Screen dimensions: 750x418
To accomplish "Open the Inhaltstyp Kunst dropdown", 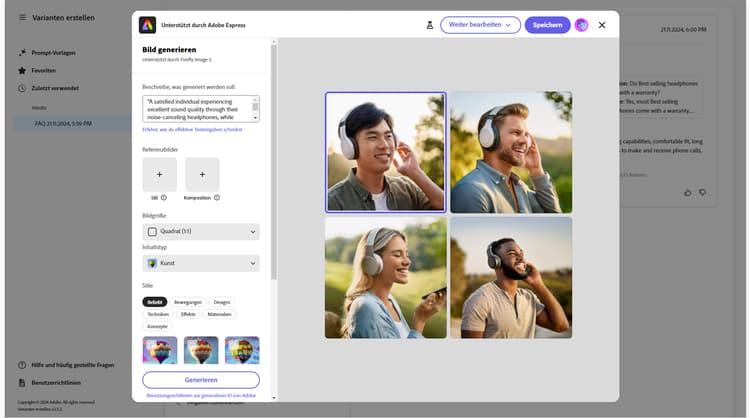I will click(x=201, y=263).
